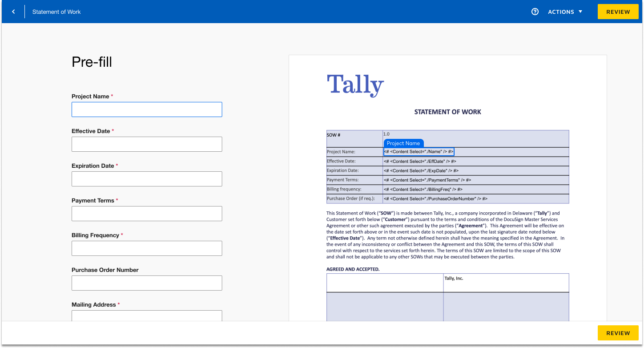Focus the Purchase Order Number input field
Screen dimensions: 644x348
pos(147,283)
